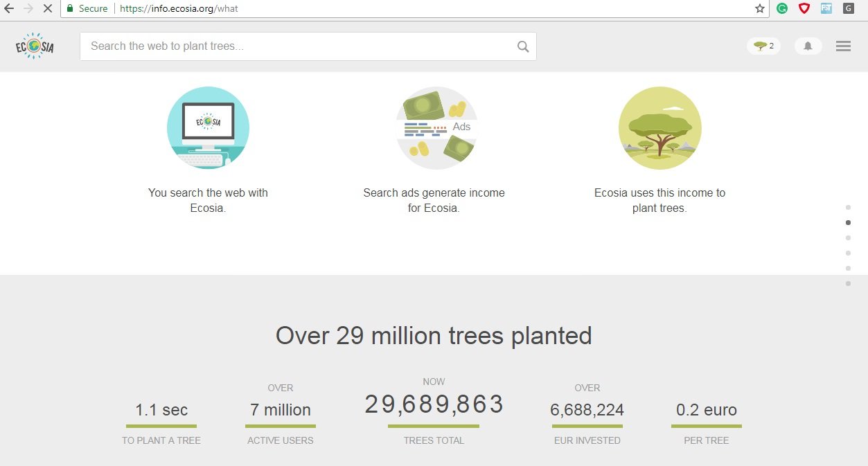Select the third page navigation dot
The width and height of the screenshot is (868, 466).
[x=848, y=238]
